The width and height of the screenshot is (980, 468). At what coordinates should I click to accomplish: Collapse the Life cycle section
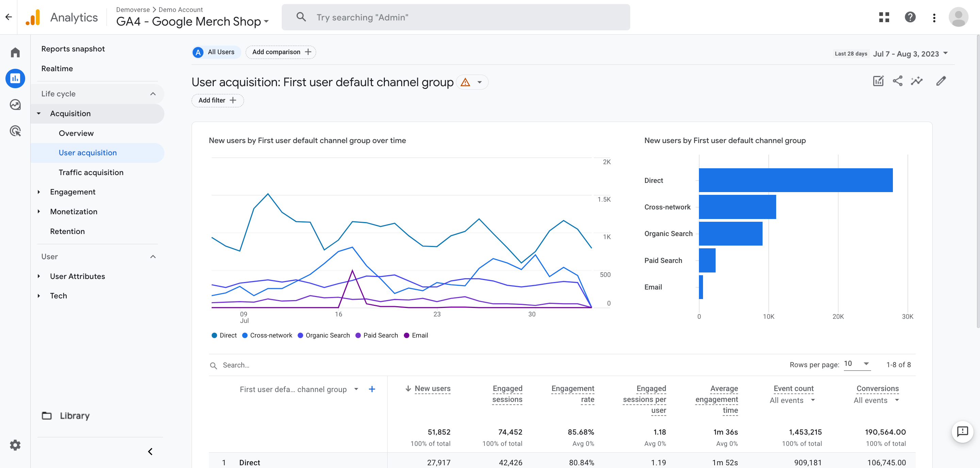click(153, 94)
